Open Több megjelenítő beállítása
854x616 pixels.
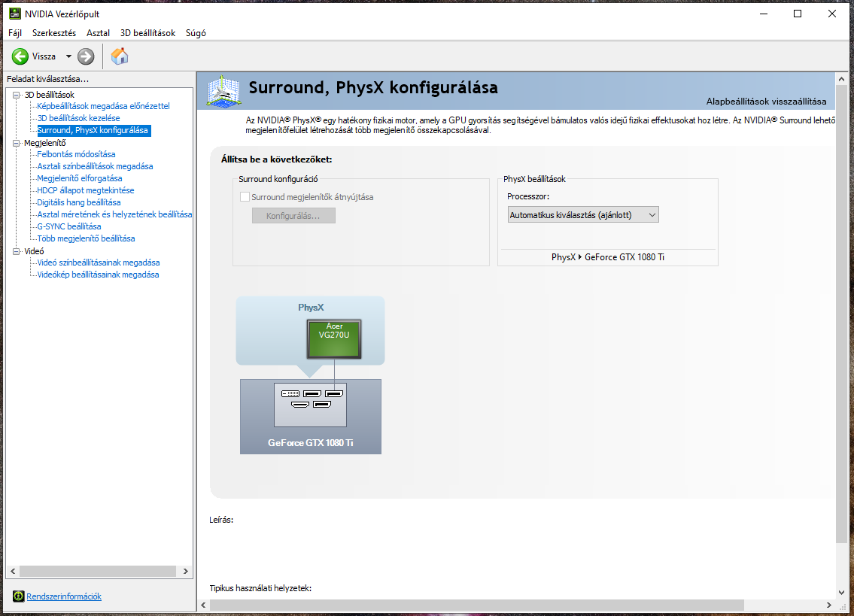point(86,238)
